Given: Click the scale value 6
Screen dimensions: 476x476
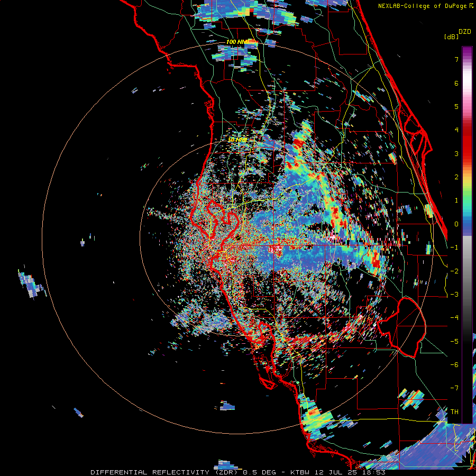Looking at the screenshot, I should [x=456, y=83].
